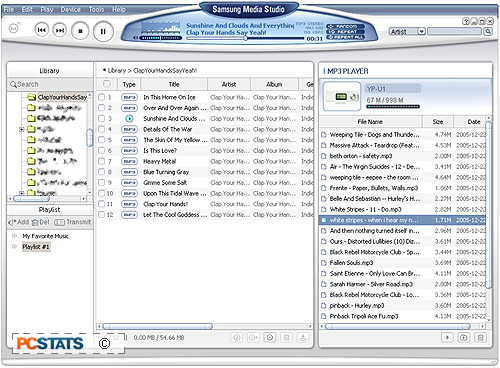Click the MP3 type badge for Blue Turning Gray

(x=129, y=172)
